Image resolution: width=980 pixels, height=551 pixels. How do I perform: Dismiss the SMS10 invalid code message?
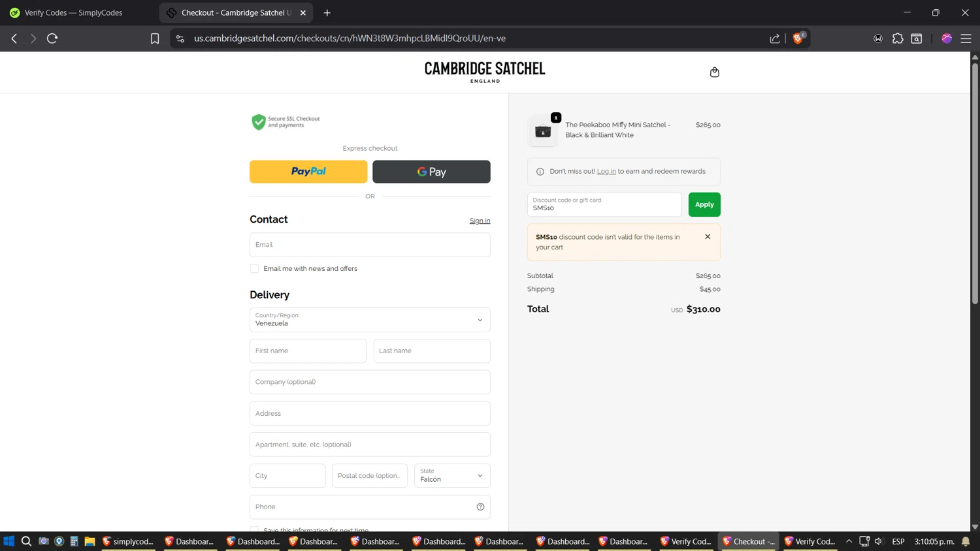point(708,237)
